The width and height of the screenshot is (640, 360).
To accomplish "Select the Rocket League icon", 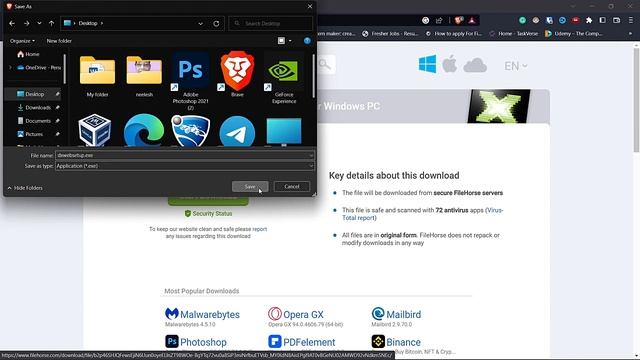I will point(191,131).
